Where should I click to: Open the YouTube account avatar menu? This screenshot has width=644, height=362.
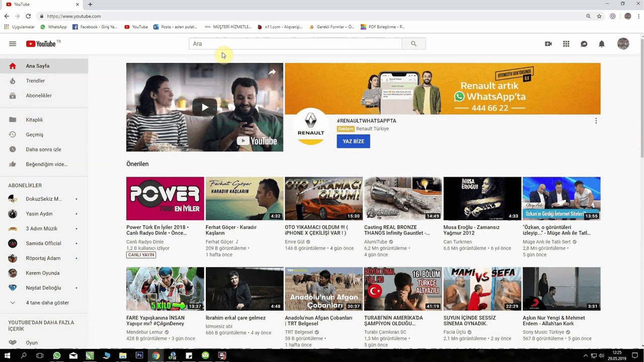pyautogui.click(x=623, y=44)
